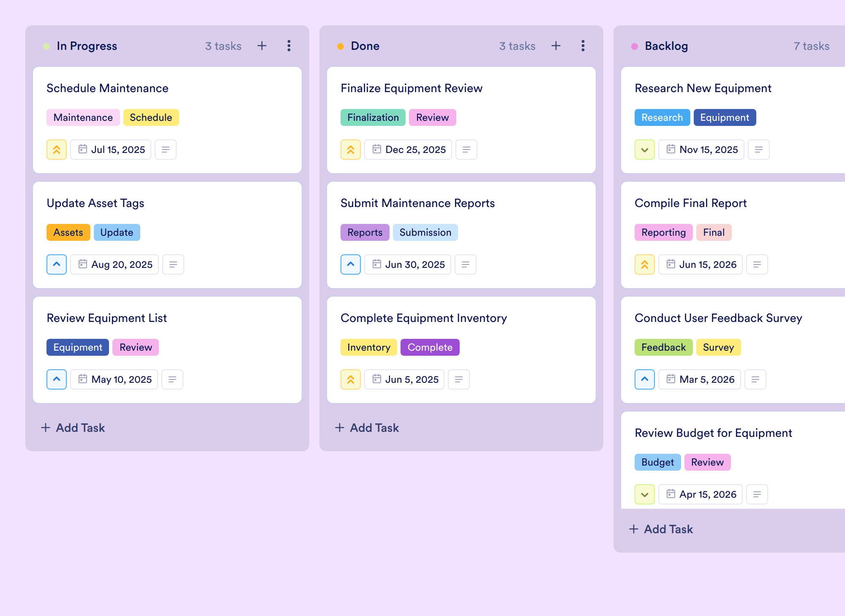Open description icon on Schedule Maintenance card

pyautogui.click(x=166, y=150)
